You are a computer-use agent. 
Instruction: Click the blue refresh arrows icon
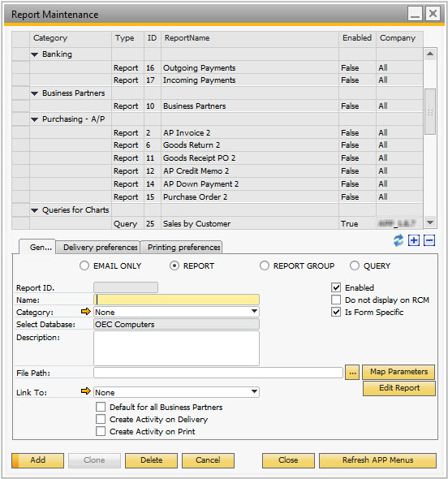click(398, 241)
